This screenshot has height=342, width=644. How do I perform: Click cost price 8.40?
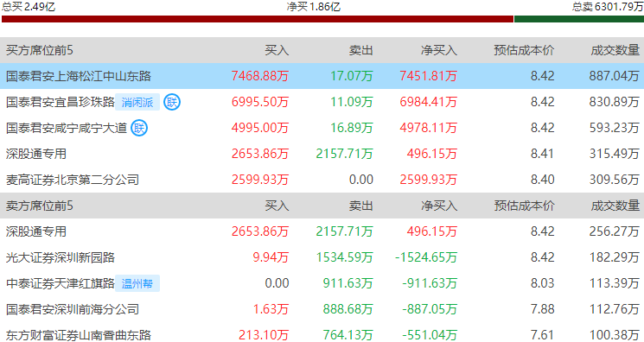click(x=542, y=180)
